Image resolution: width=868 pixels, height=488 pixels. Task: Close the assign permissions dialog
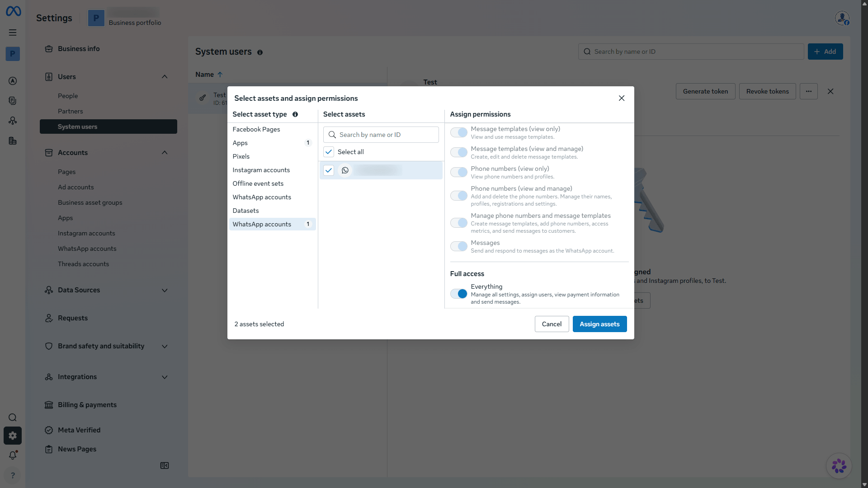pos(622,98)
